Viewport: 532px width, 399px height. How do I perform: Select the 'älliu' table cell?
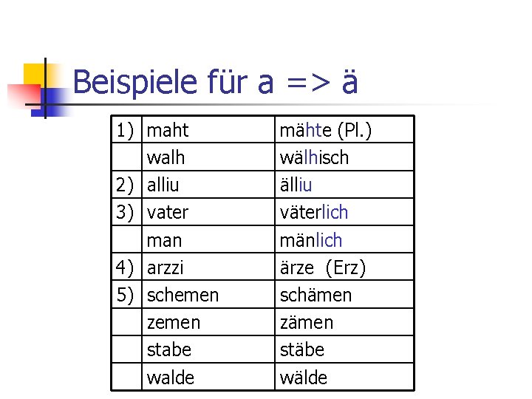tap(296, 185)
